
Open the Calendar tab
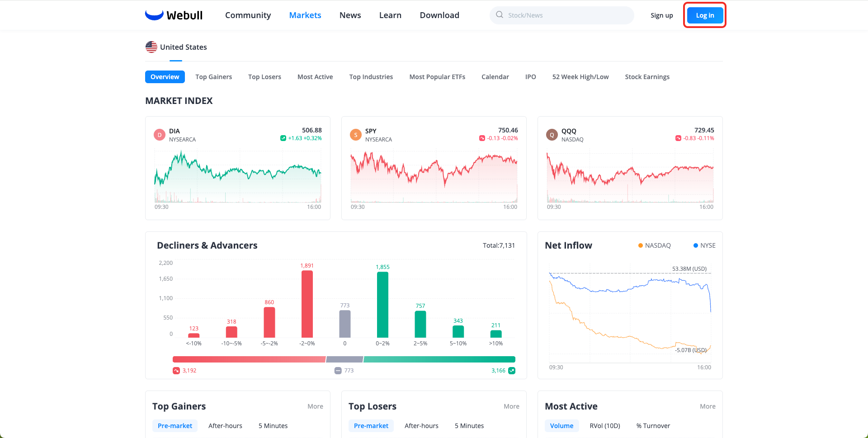tap(495, 77)
